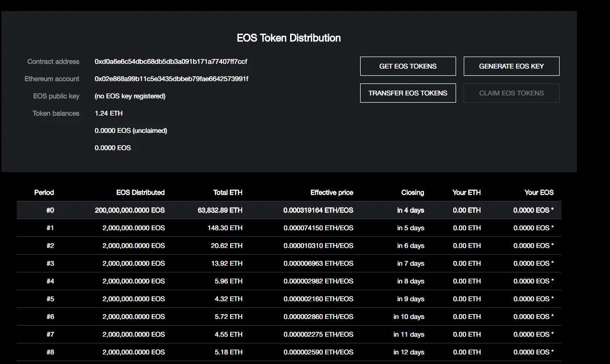Click the 148.30 ETH total cell
This screenshot has height=364, width=610.
click(x=225, y=228)
